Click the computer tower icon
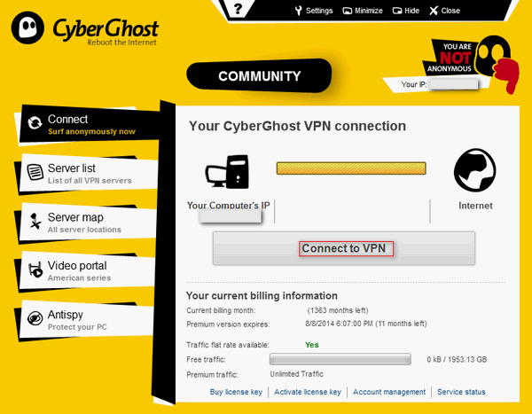The image size is (532, 414). pos(227,171)
